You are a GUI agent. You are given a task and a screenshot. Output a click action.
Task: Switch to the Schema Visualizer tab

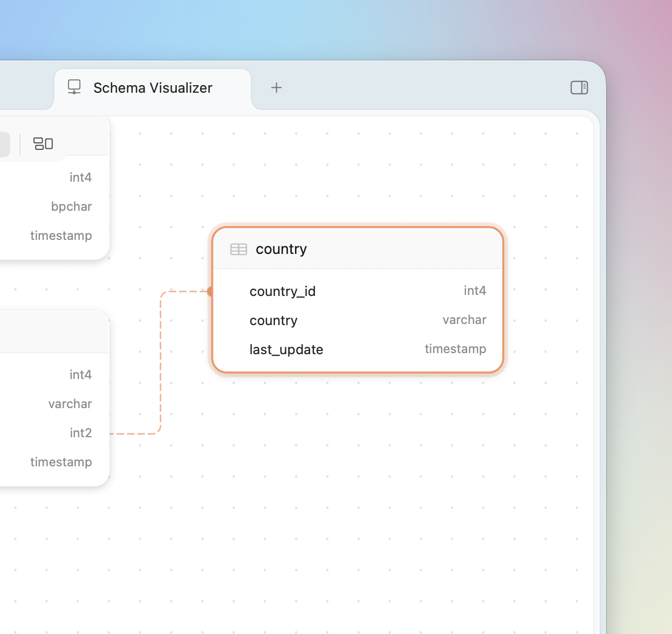[153, 87]
